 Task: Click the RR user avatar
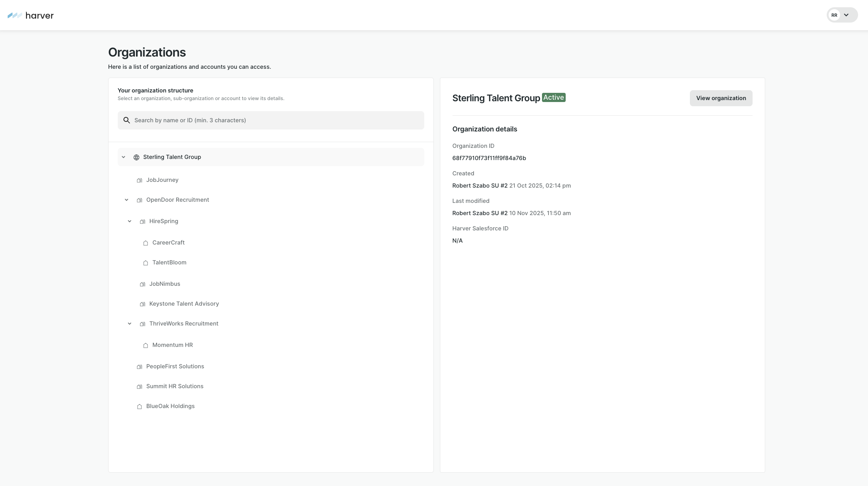pos(834,15)
